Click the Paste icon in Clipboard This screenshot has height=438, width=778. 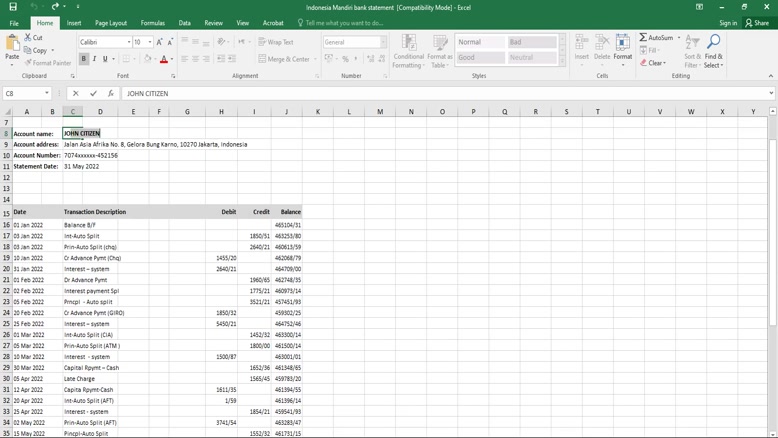point(12,45)
